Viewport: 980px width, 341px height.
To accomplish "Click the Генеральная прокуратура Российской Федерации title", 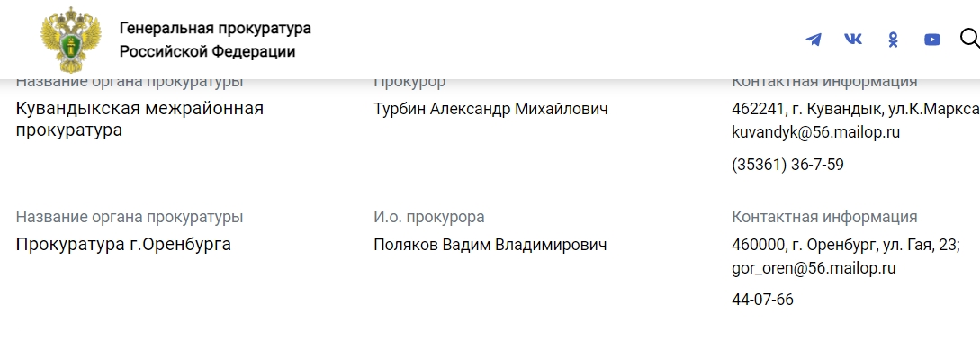I will pos(215,40).
